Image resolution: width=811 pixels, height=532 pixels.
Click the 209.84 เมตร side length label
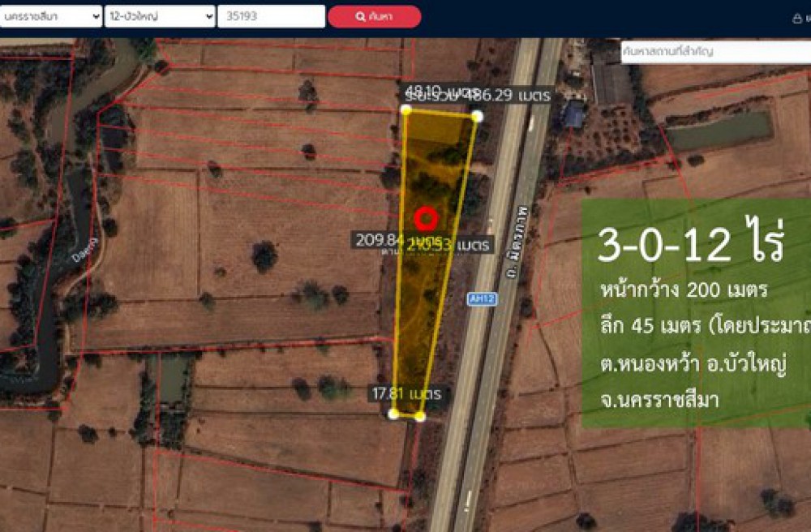381,239
